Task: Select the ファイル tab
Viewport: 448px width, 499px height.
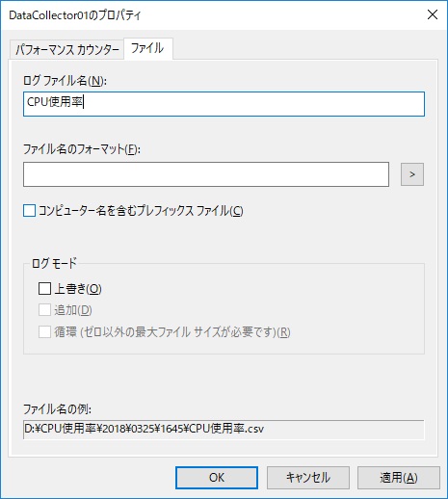Action: [148, 48]
